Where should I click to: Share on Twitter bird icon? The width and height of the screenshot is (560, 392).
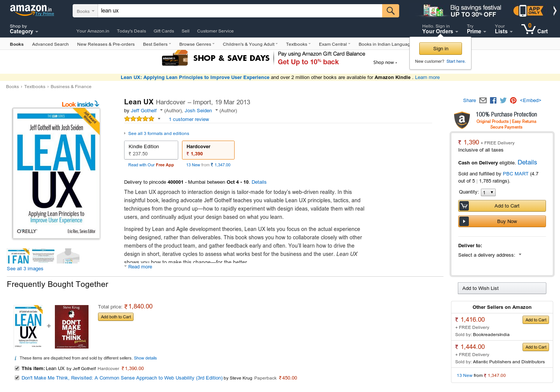pyautogui.click(x=503, y=100)
